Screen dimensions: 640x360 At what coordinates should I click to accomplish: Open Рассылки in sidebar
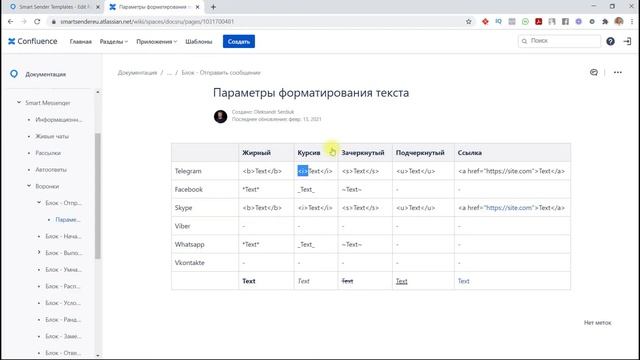tap(48, 153)
